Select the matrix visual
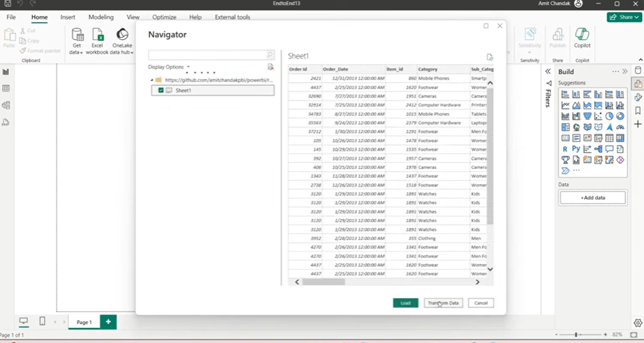This screenshot has height=343, width=644. tap(620, 138)
